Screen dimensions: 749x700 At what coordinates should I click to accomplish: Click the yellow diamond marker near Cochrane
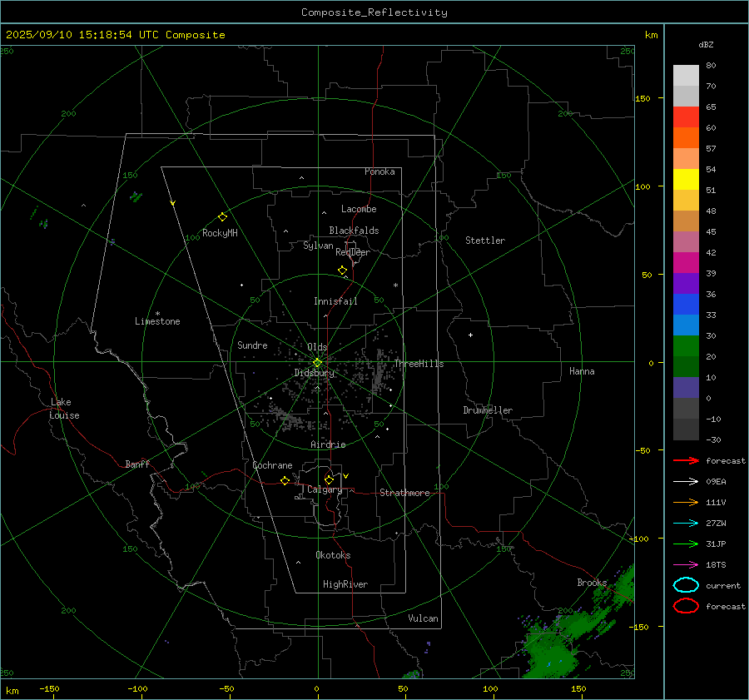coord(285,481)
